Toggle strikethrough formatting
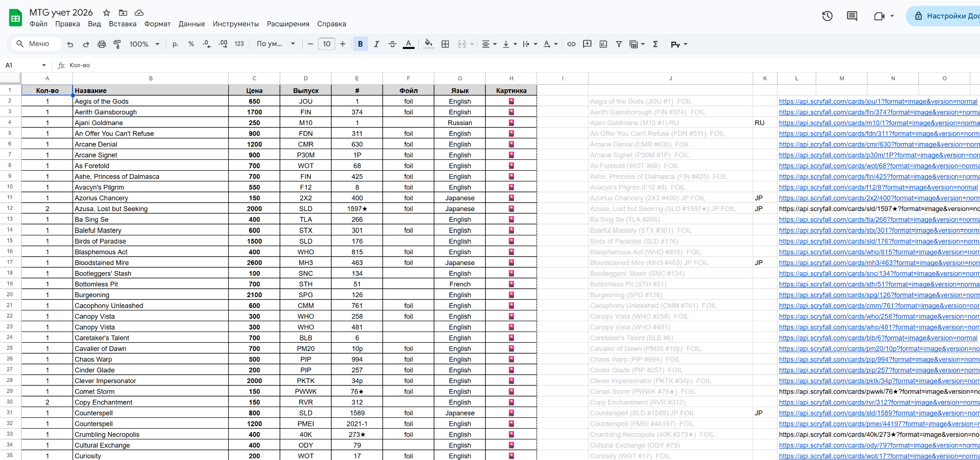Viewport: 980px width, 460px height. coord(392,44)
